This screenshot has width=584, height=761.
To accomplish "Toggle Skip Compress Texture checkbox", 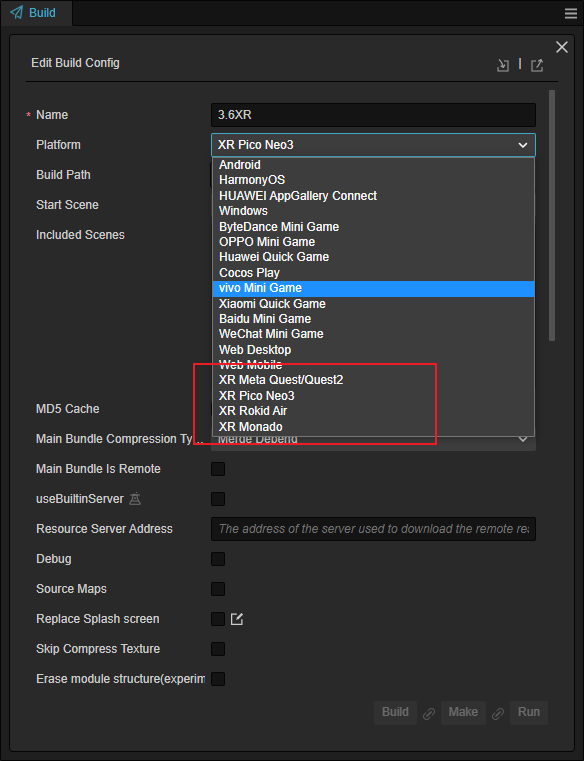I will pyautogui.click(x=218, y=649).
